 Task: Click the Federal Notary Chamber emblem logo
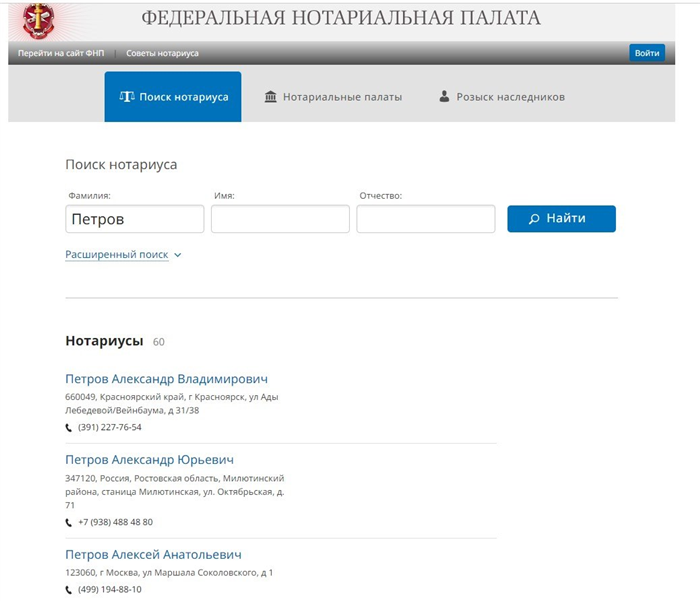[39, 20]
